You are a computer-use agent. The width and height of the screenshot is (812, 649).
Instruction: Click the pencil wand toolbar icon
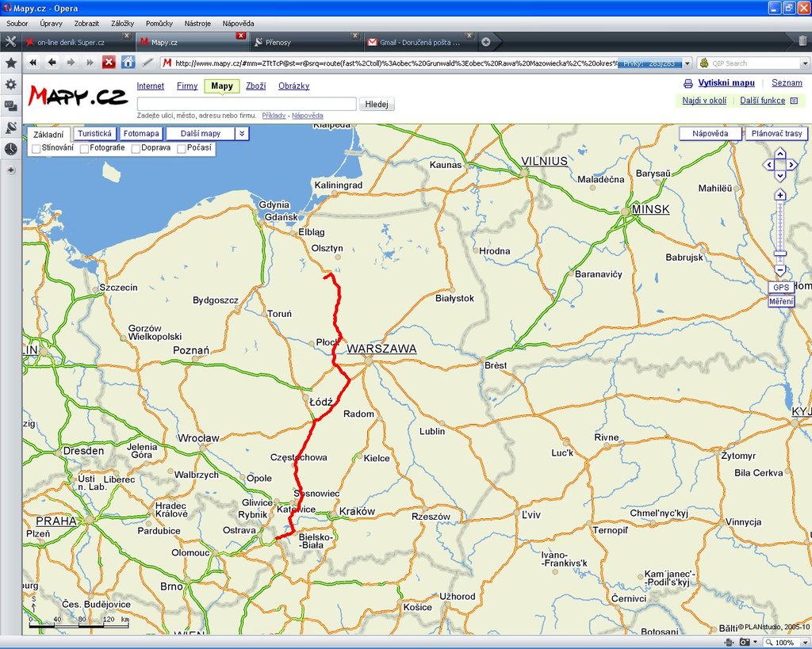point(147,63)
